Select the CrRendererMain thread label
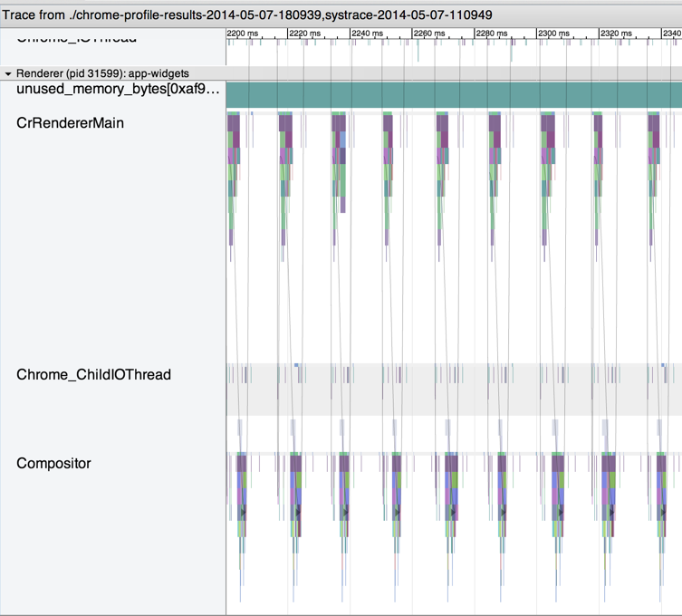This screenshot has width=682, height=616. pos(70,122)
